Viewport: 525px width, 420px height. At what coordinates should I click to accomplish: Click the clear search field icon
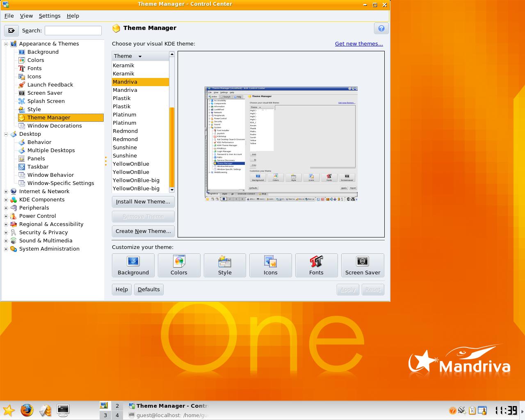(x=11, y=30)
